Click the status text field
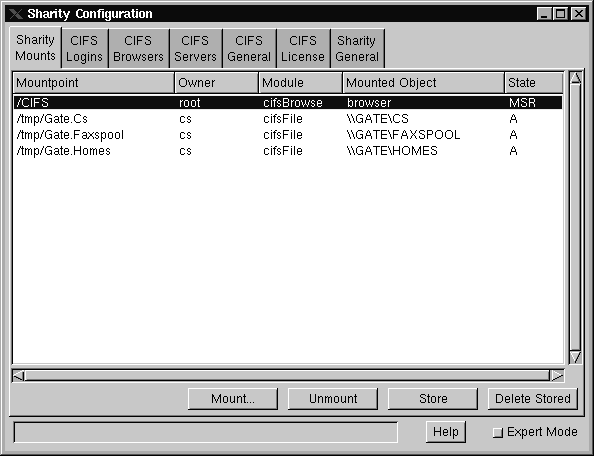Image resolution: width=594 pixels, height=456 pixels. tap(206, 432)
